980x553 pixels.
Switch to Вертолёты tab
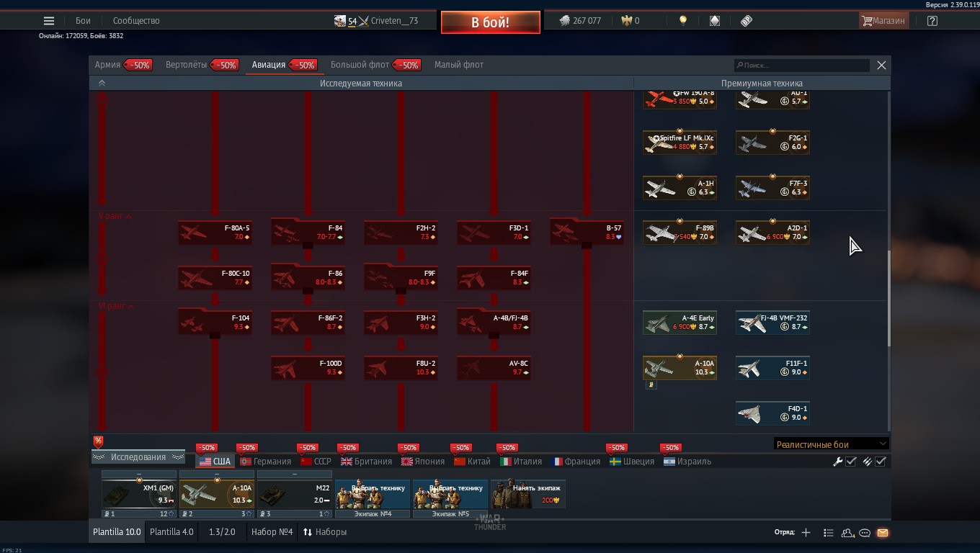coord(186,65)
